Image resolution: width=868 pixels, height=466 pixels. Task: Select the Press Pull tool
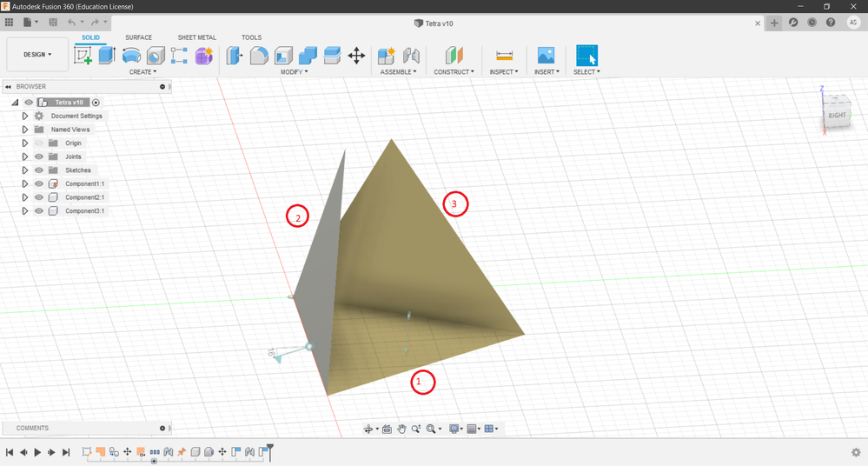coord(235,56)
